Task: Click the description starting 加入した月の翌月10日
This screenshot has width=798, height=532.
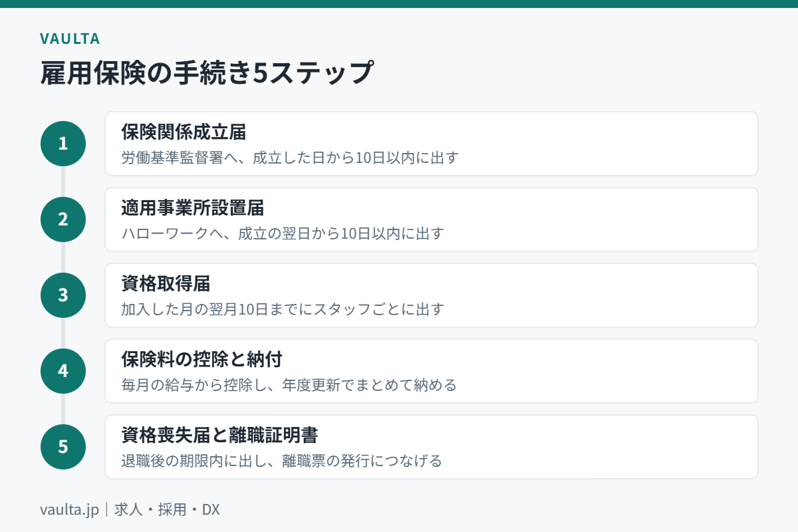Action: click(283, 310)
